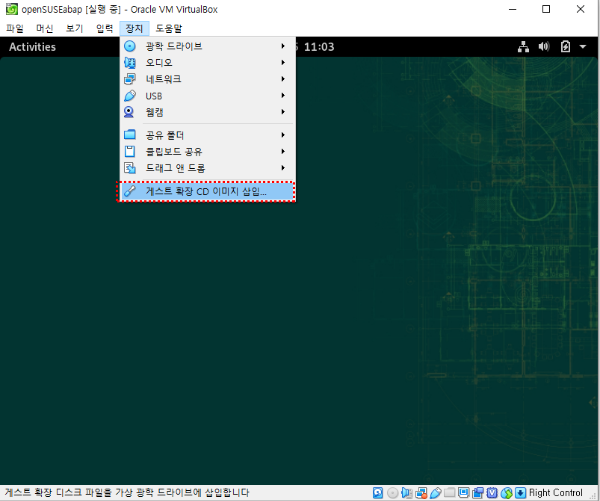Open the guest system menu dropdown arrow
600x501 pixels.
click(x=583, y=47)
